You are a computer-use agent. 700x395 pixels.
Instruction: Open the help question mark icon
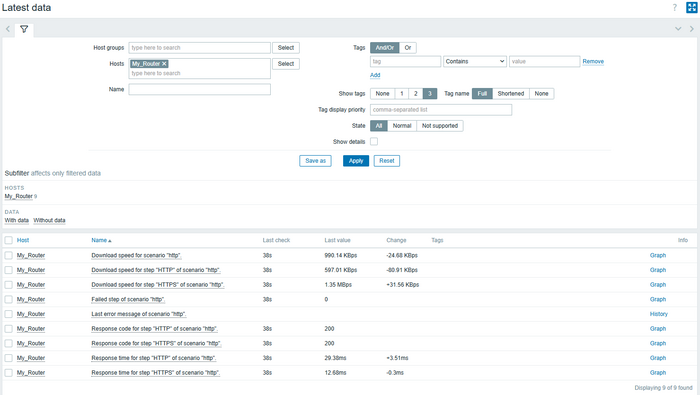(675, 8)
